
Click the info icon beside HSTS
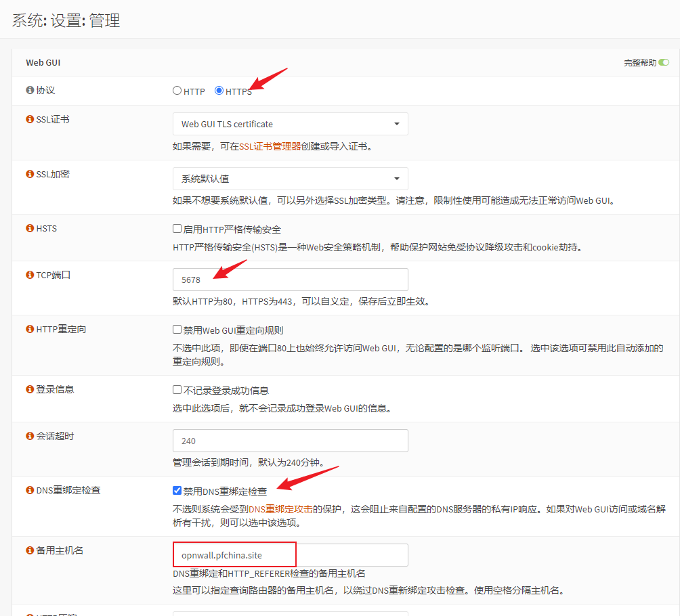point(30,228)
